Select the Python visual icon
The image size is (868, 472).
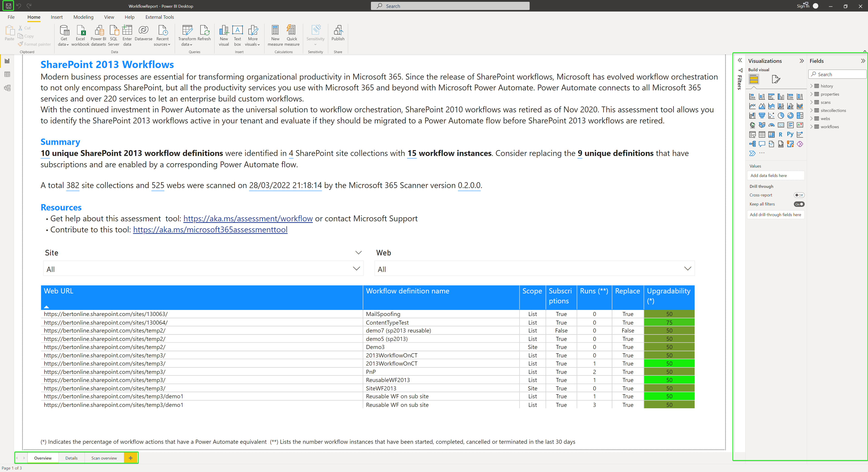790,135
